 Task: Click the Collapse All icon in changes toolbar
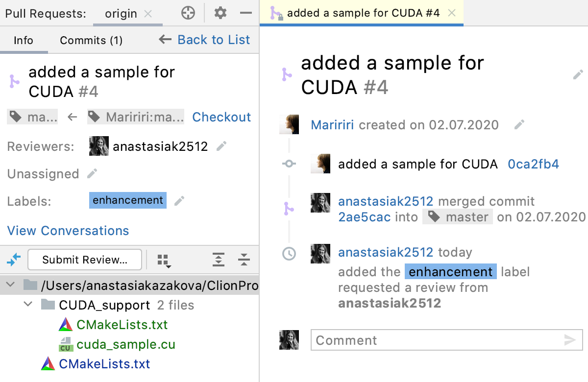244,260
